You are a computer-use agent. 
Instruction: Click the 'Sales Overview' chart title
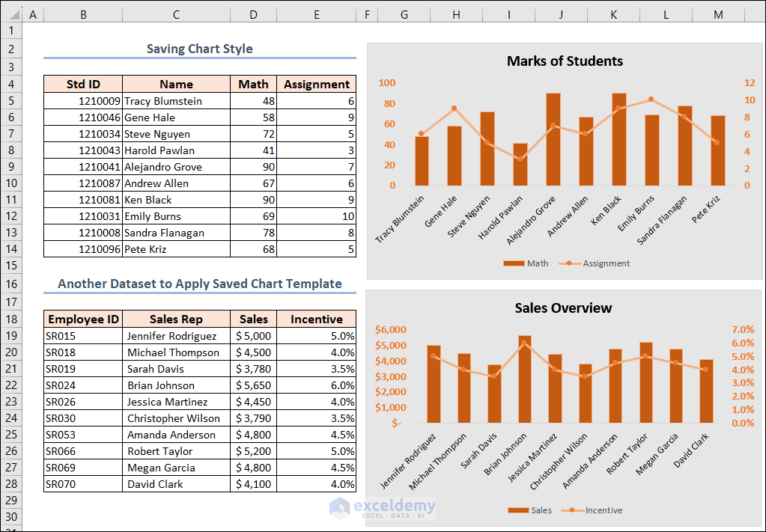tap(565, 308)
